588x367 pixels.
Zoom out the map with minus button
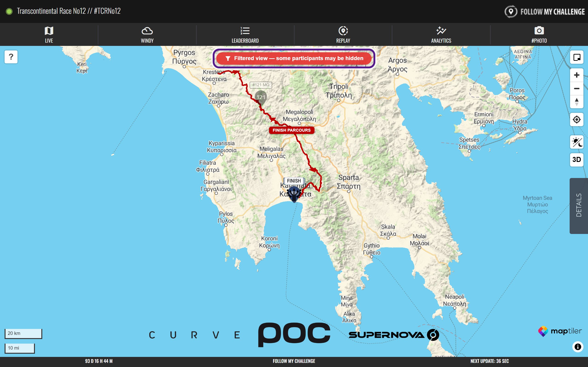click(x=577, y=88)
